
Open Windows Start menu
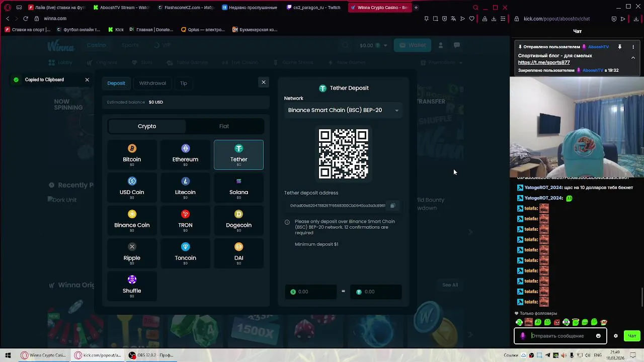8,355
